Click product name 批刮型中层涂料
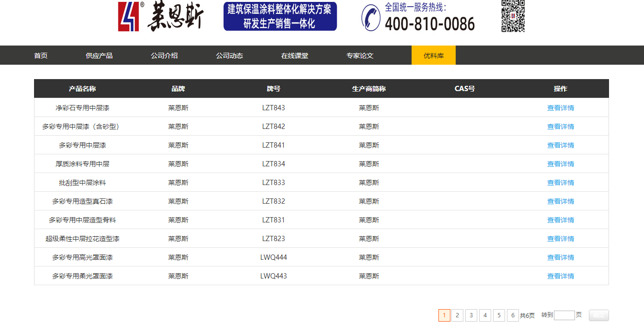Image resolution: width=644 pixels, height=336 pixels. [82, 183]
